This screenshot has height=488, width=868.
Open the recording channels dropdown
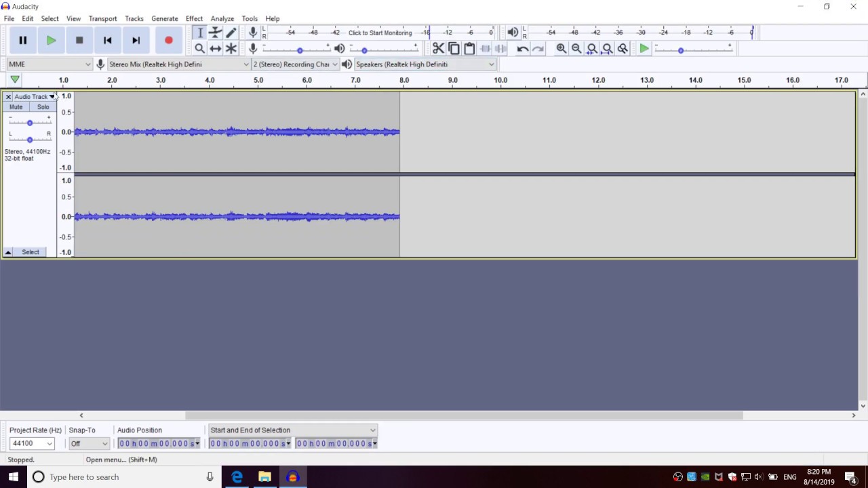click(x=295, y=64)
